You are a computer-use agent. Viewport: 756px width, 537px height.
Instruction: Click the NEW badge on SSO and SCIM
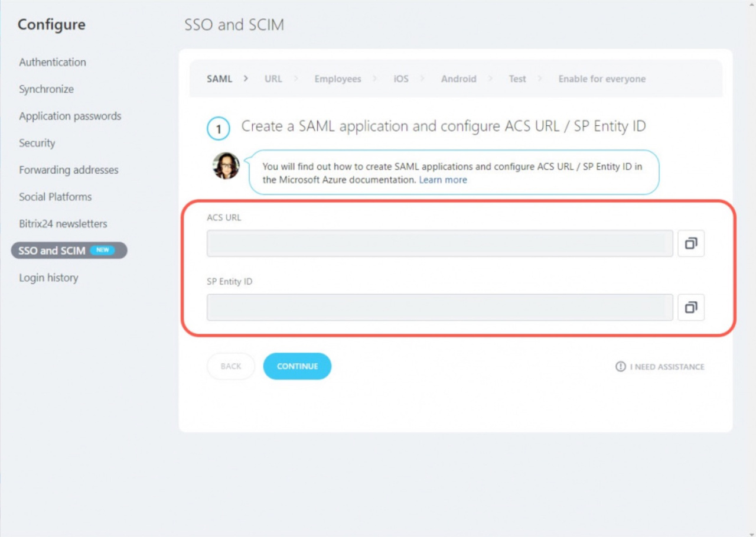tap(103, 250)
